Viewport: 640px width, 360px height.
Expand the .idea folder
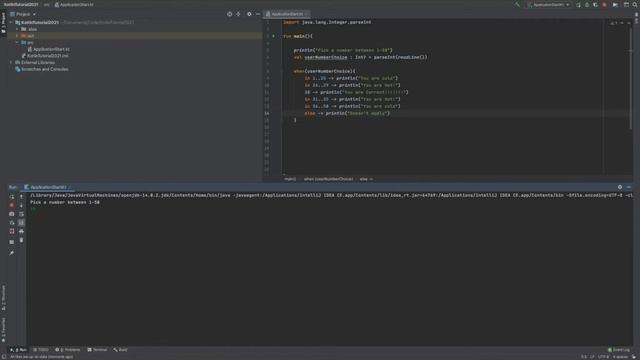pos(17,29)
